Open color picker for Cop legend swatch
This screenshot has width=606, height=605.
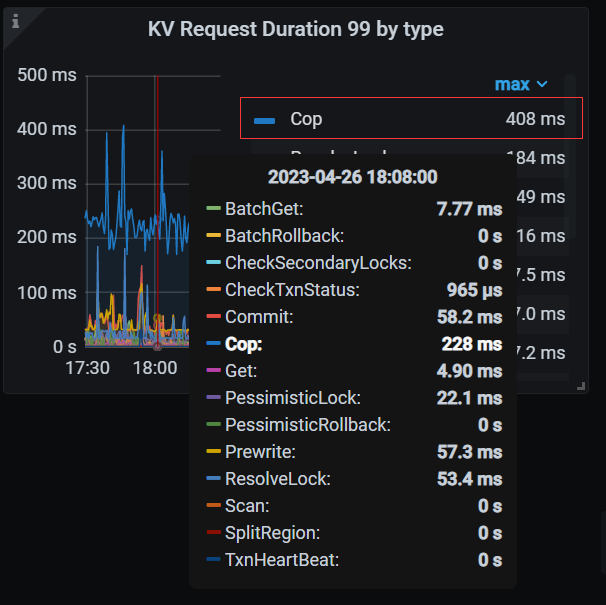tap(264, 120)
